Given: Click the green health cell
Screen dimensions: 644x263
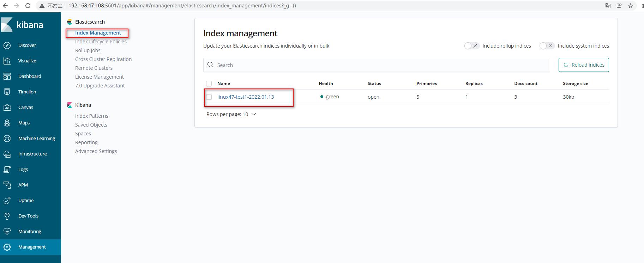Looking at the screenshot, I should (x=330, y=97).
